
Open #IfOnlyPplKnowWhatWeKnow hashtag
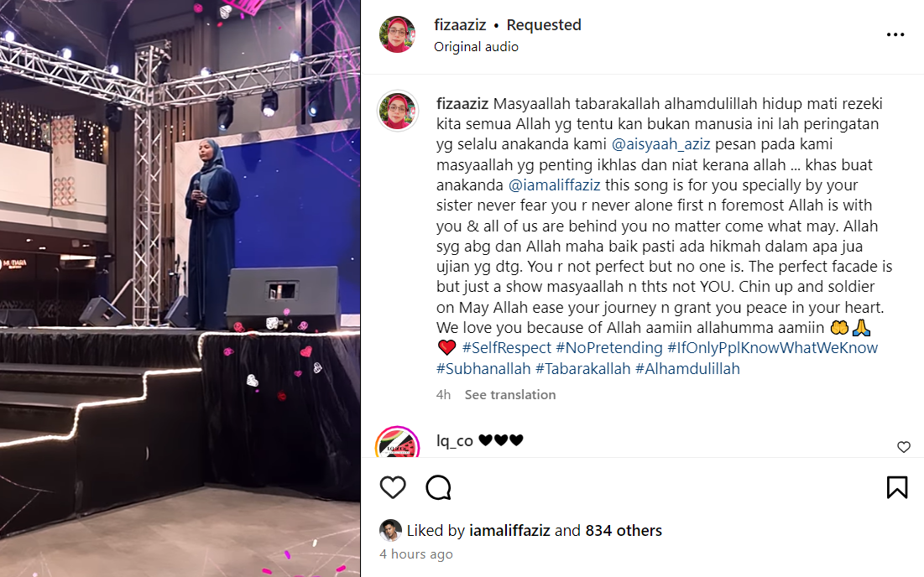click(773, 348)
